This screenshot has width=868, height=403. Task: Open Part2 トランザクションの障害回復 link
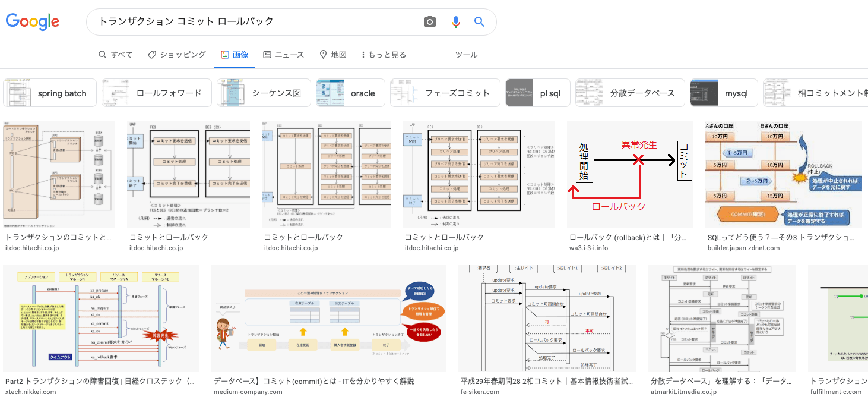(100, 381)
